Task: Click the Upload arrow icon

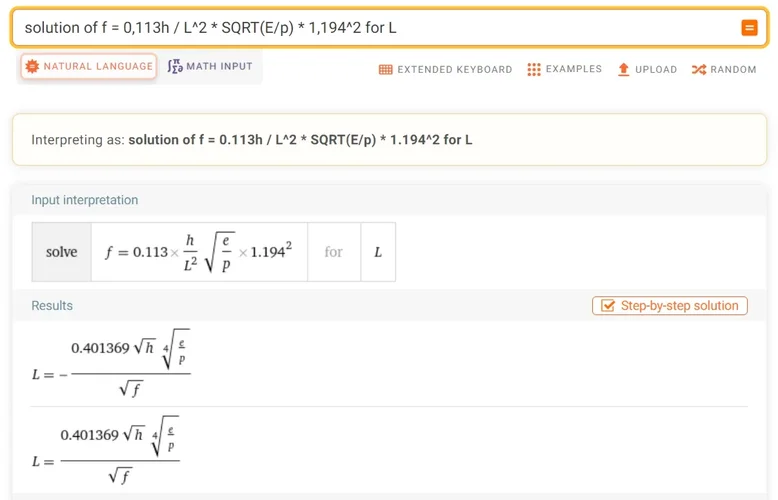Action: click(624, 70)
